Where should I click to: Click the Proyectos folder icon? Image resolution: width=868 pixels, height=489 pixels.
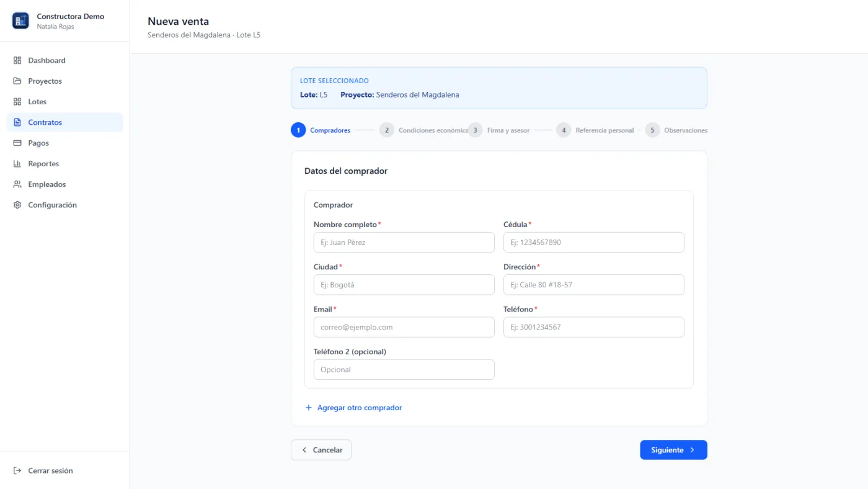tap(17, 81)
